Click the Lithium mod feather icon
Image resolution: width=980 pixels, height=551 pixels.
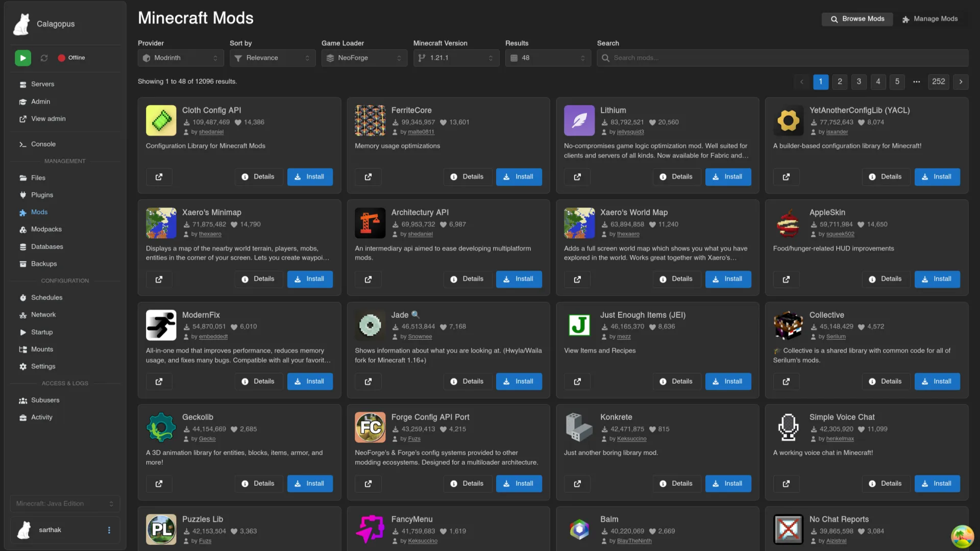(579, 120)
